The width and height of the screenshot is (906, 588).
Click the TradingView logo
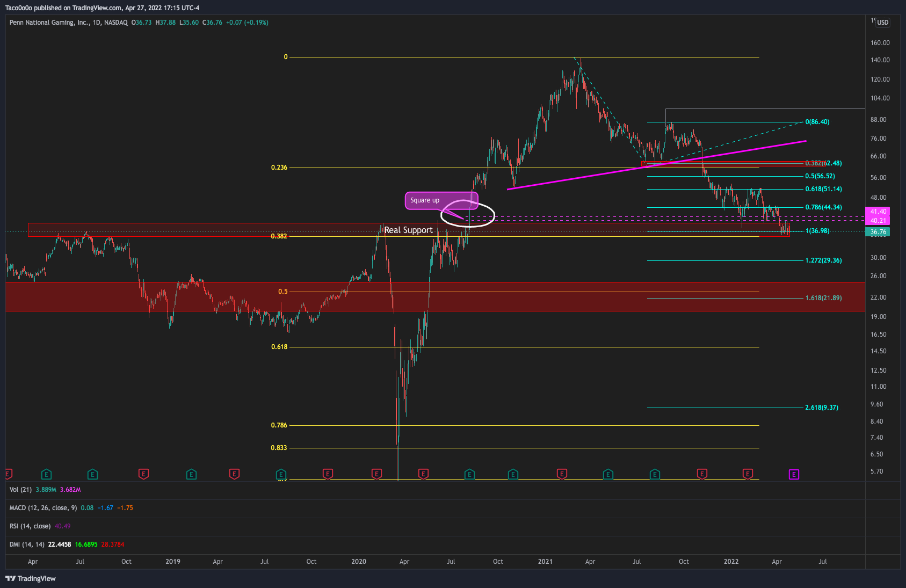click(x=31, y=578)
